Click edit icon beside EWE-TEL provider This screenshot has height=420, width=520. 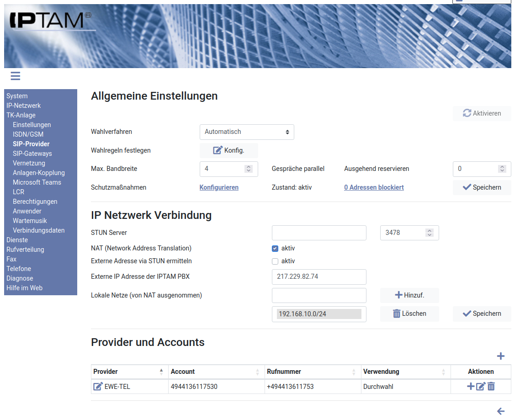(x=98, y=387)
